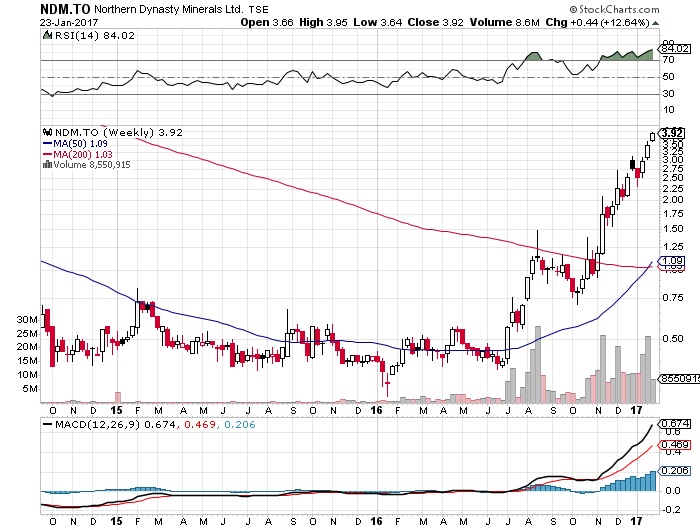
Task: Click the Northern Dynasty Minerals Ltd. company name
Action: pyautogui.click(x=169, y=9)
